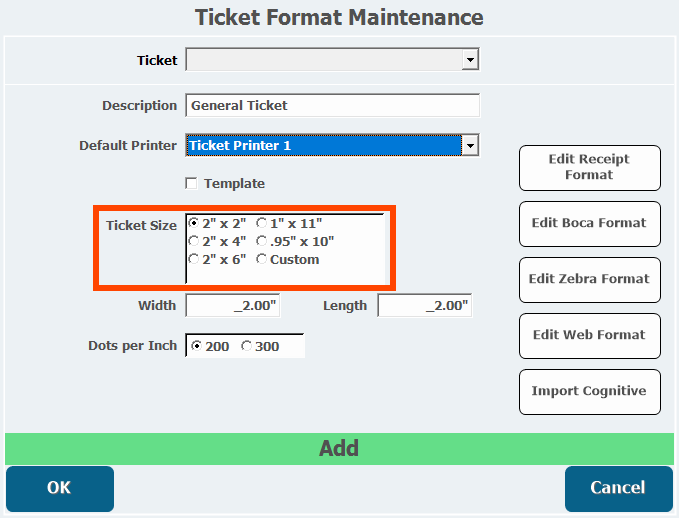This screenshot has width=679, height=518.
Task: Click the Edit Receipt Format button
Action: click(x=589, y=167)
